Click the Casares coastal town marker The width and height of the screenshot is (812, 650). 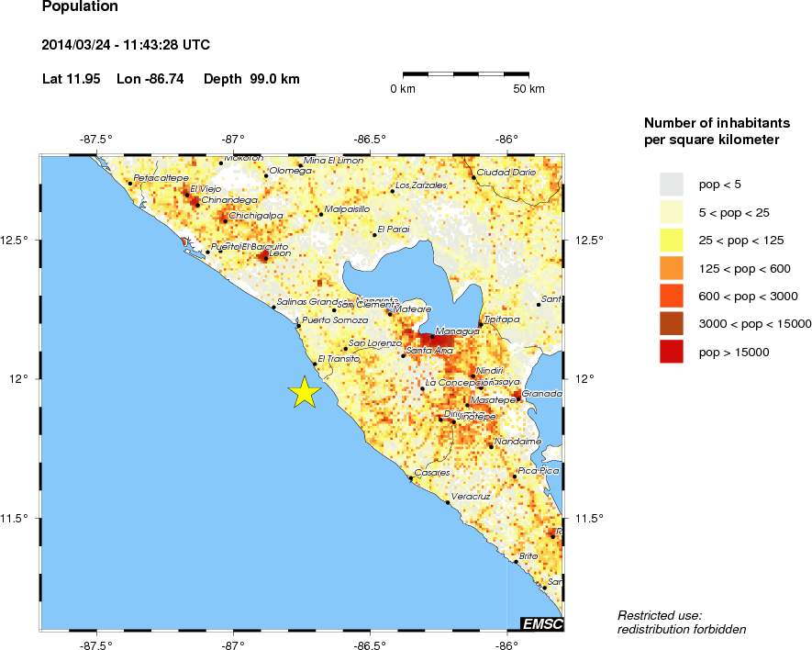coord(410,478)
